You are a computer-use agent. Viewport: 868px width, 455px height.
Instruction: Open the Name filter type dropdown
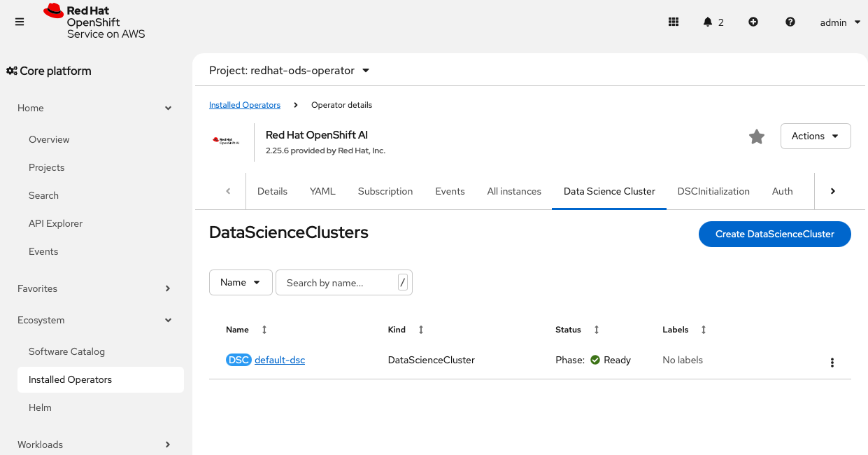(241, 282)
